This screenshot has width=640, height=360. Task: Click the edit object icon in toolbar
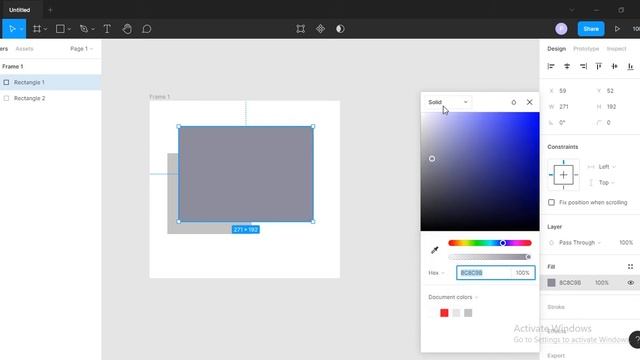[301, 29]
